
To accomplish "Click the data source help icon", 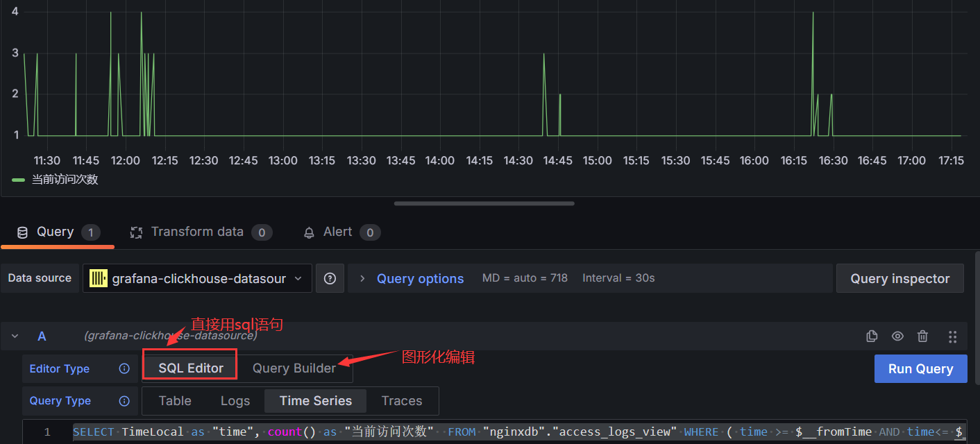I will click(330, 278).
